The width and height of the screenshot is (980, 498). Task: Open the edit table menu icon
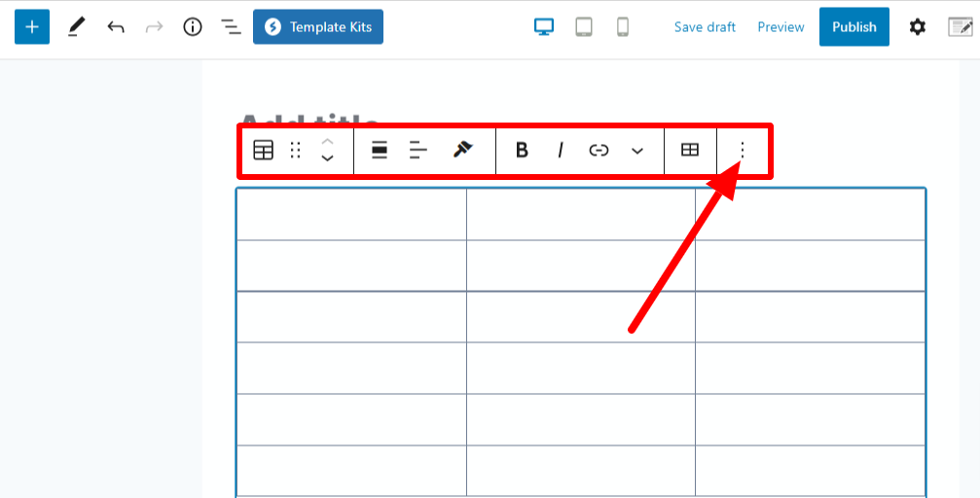click(690, 150)
